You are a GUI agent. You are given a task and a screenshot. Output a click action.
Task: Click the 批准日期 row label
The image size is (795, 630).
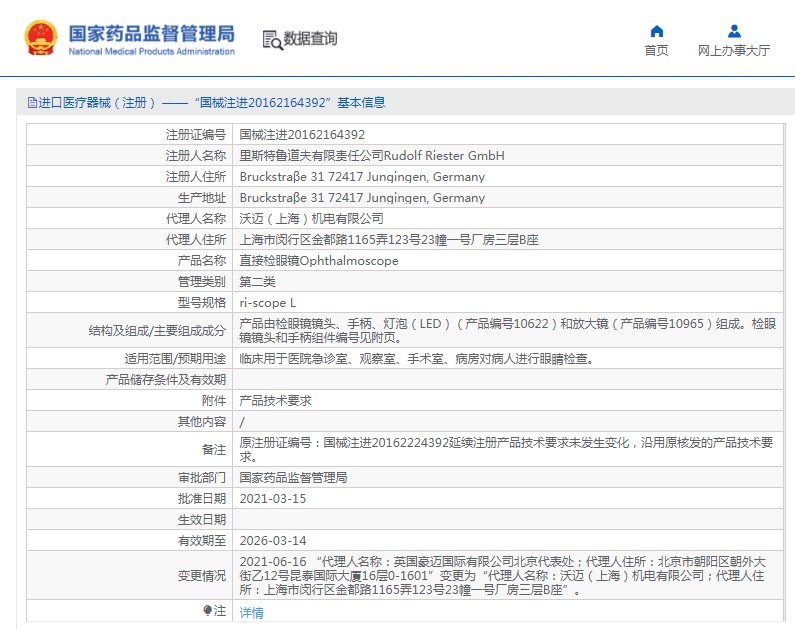(x=202, y=499)
